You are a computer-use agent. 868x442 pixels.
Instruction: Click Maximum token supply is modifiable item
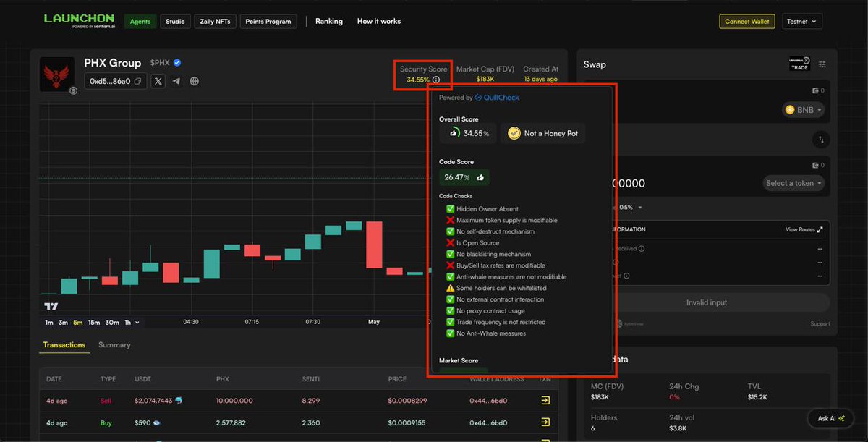pos(502,220)
